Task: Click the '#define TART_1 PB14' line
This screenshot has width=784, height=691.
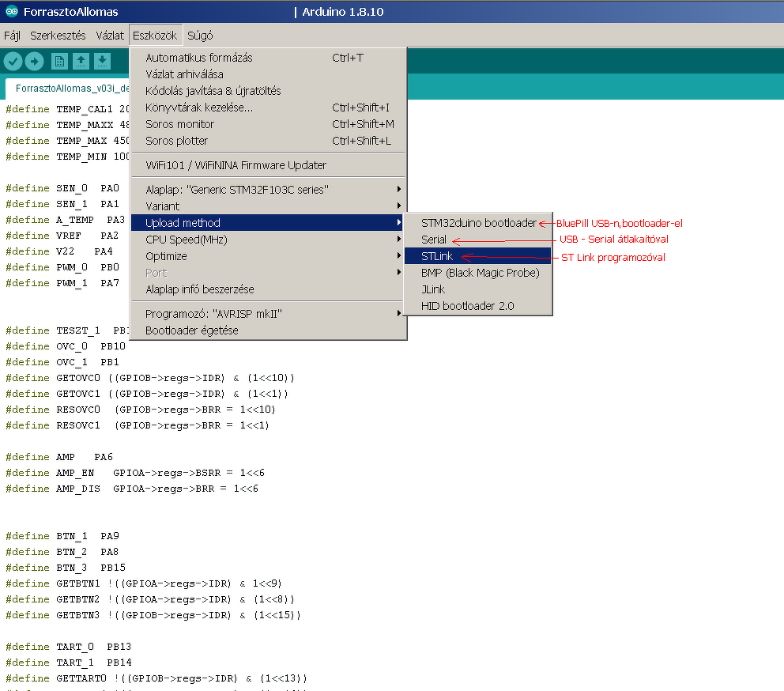Action: [69, 663]
